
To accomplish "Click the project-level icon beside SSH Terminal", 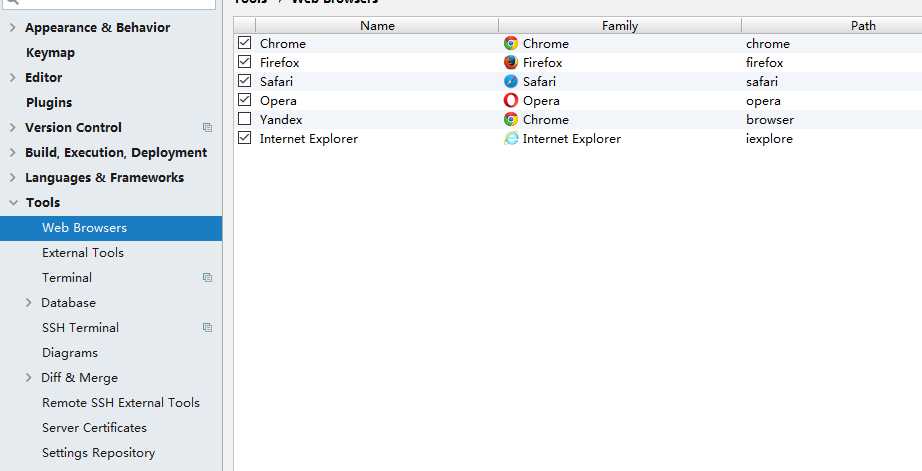I will [207, 328].
